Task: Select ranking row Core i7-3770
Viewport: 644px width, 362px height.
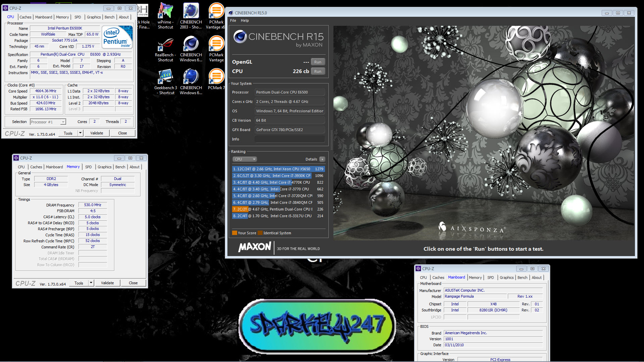Action: 278,189
